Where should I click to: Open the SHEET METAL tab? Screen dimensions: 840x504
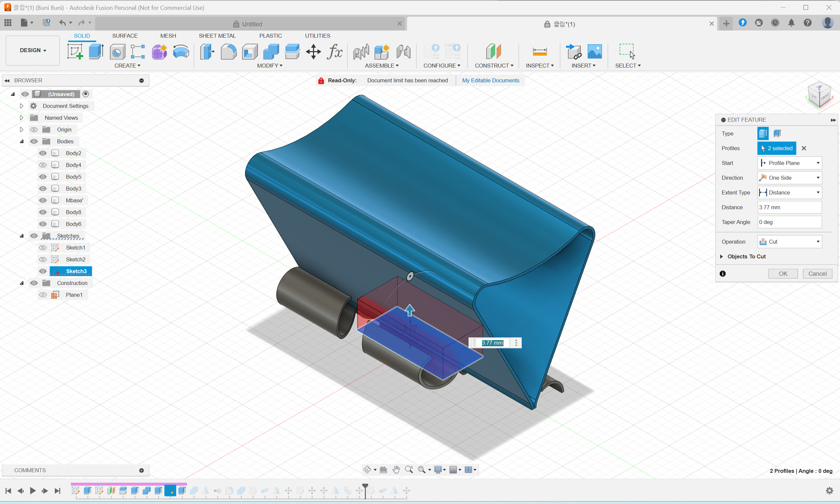coord(217,36)
